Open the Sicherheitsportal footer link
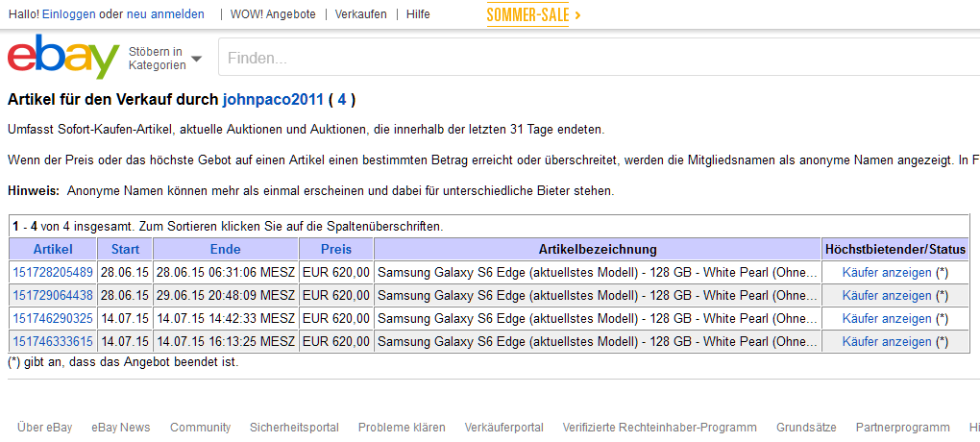 [x=294, y=428]
